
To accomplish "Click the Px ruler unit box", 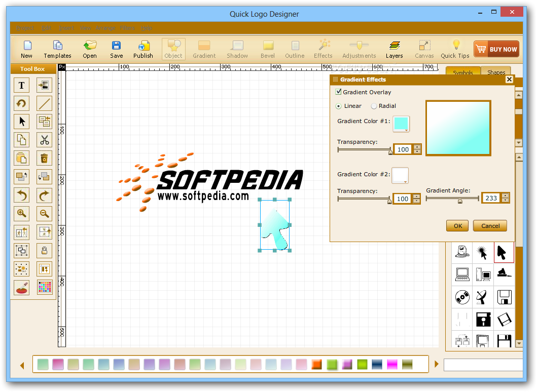I will pyautogui.click(x=62, y=67).
